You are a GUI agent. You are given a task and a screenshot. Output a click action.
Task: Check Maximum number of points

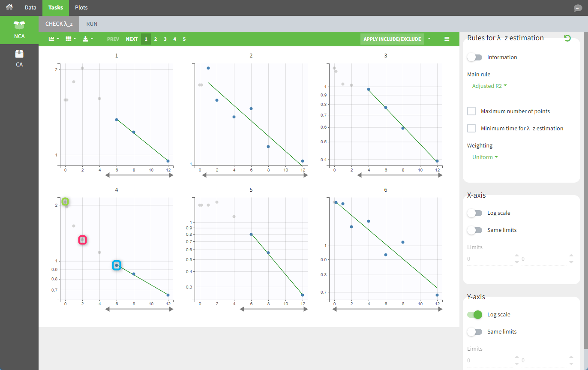471,111
